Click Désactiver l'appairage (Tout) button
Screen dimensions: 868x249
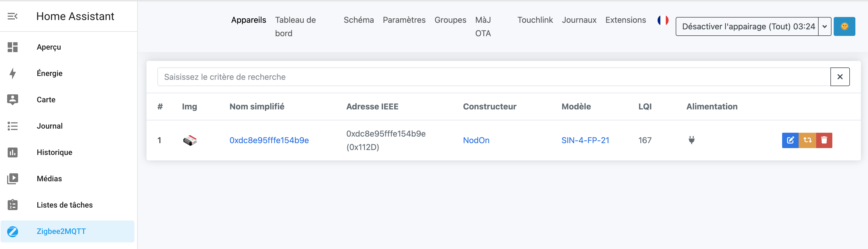(747, 26)
